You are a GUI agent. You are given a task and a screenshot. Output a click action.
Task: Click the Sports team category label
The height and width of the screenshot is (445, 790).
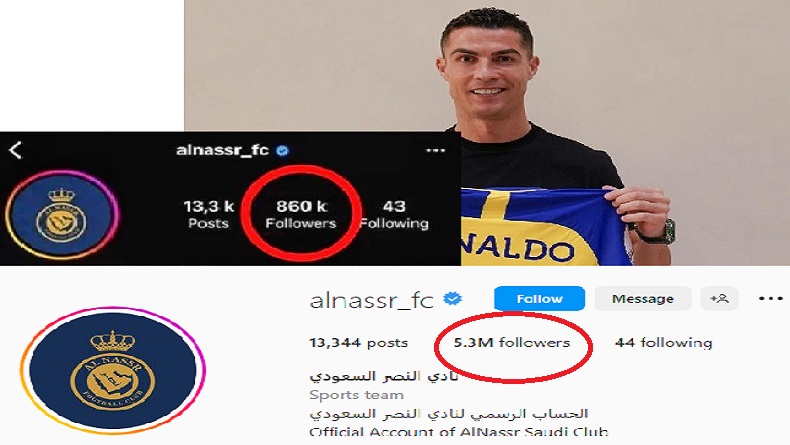coord(357,395)
